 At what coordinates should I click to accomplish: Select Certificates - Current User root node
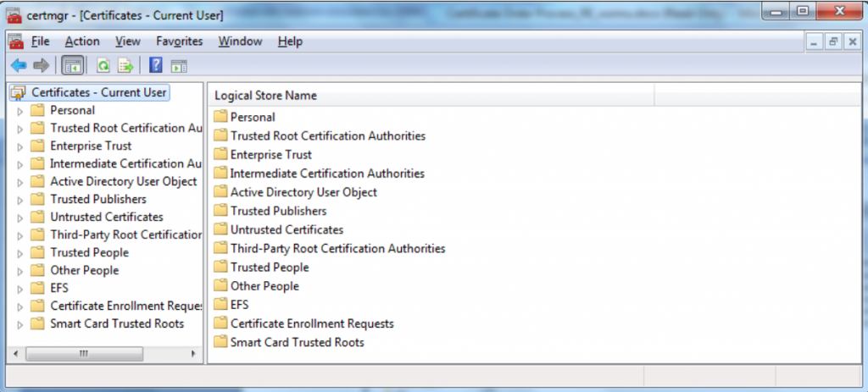click(x=98, y=93)
